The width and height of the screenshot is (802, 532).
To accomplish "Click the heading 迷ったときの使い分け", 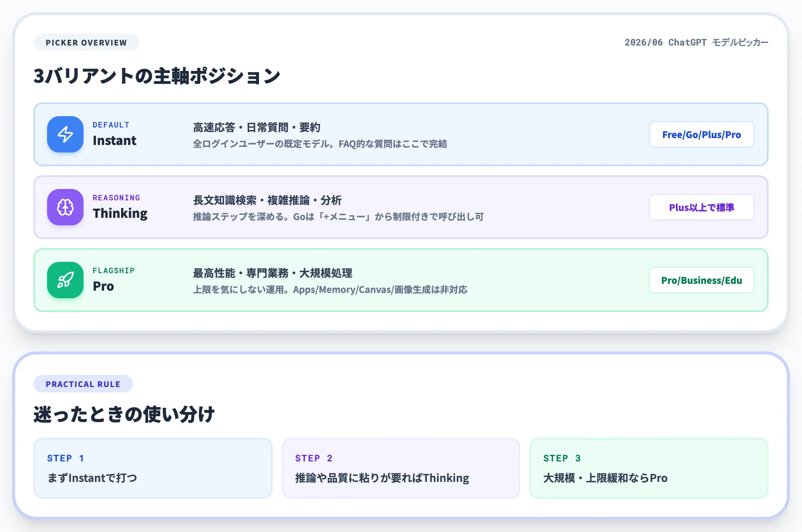I will pos(124,414).
